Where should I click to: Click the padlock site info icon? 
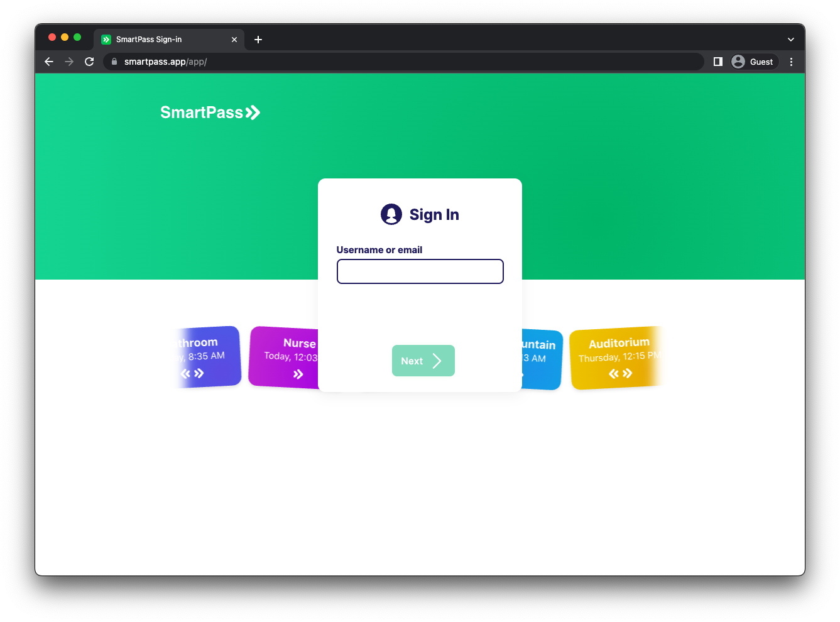(x=114, y=62)
